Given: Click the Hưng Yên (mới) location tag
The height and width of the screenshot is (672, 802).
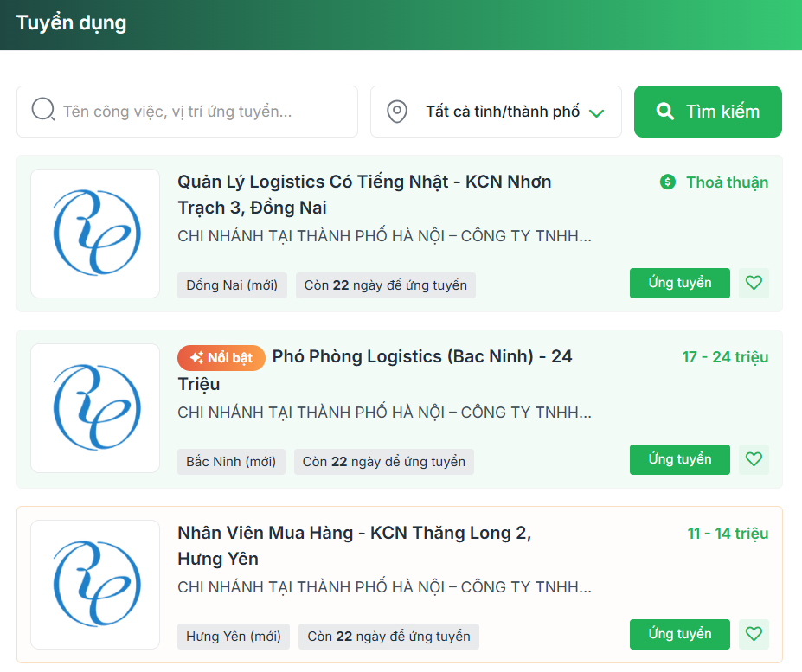Looking at the screenshot, I should (x=234, y=637).
